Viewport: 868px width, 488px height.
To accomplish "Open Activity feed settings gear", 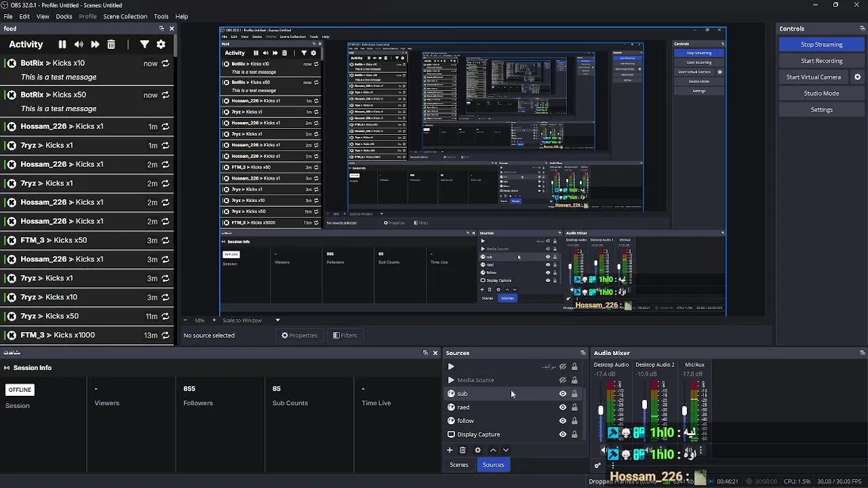I will click(x=161, y=44).
